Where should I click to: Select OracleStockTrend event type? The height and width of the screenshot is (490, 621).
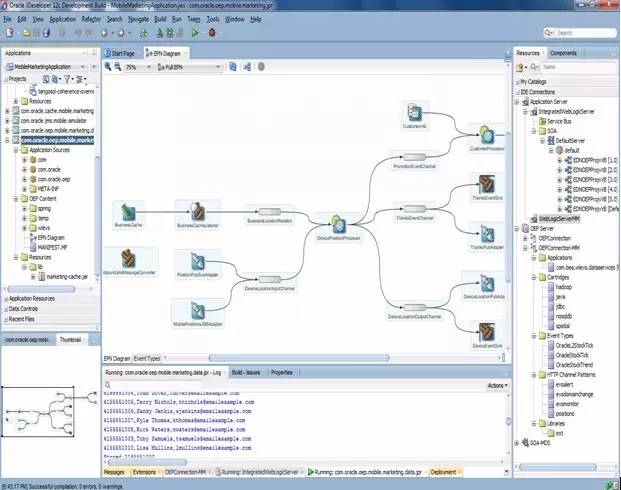[x=570, y=365]
